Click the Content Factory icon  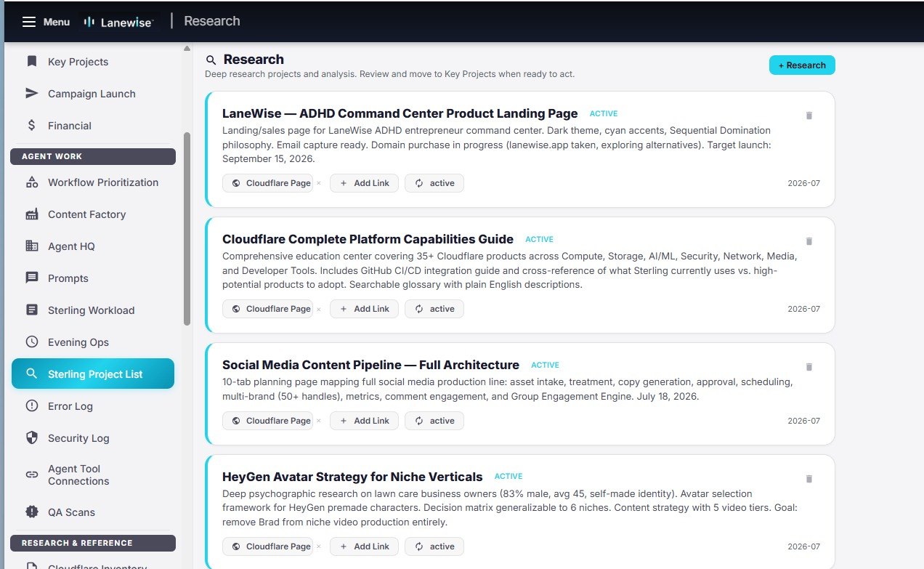[x=31, y=214]
